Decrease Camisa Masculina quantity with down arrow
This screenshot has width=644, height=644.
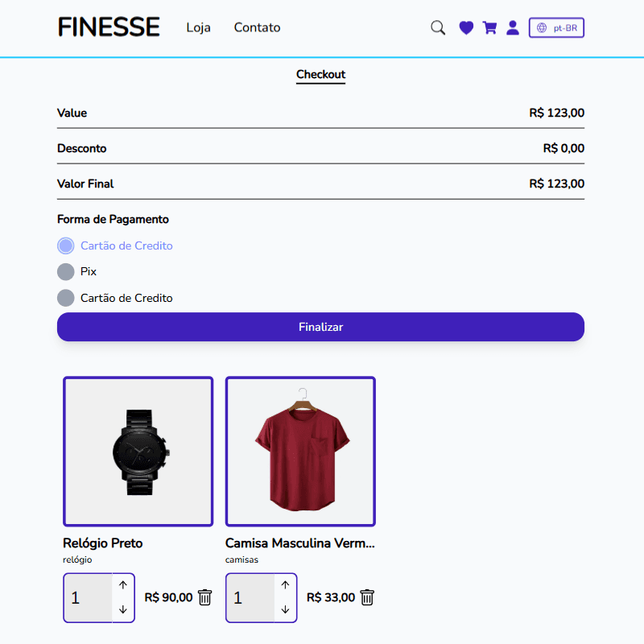tap(286, 609)
